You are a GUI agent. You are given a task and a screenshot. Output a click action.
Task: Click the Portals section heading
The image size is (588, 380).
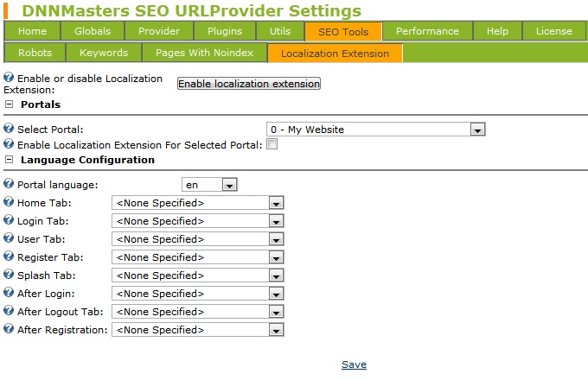[x=41, y=104]
